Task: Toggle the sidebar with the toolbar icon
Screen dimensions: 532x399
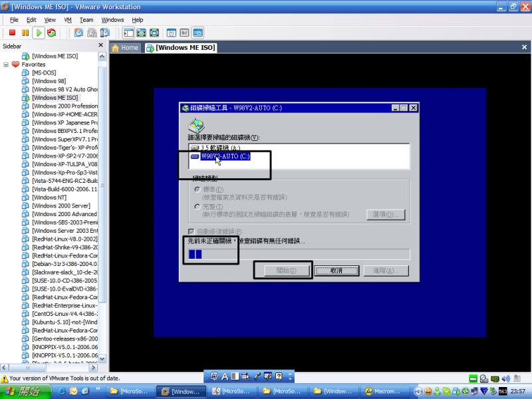Action: [128, 33]
